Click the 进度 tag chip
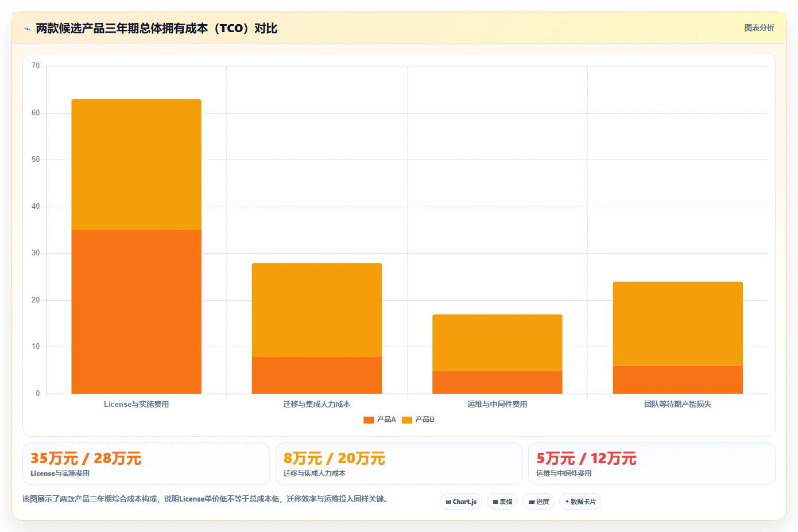Image resolution: width=798 pixels, height=532 pixels. [x=539, y=502]
